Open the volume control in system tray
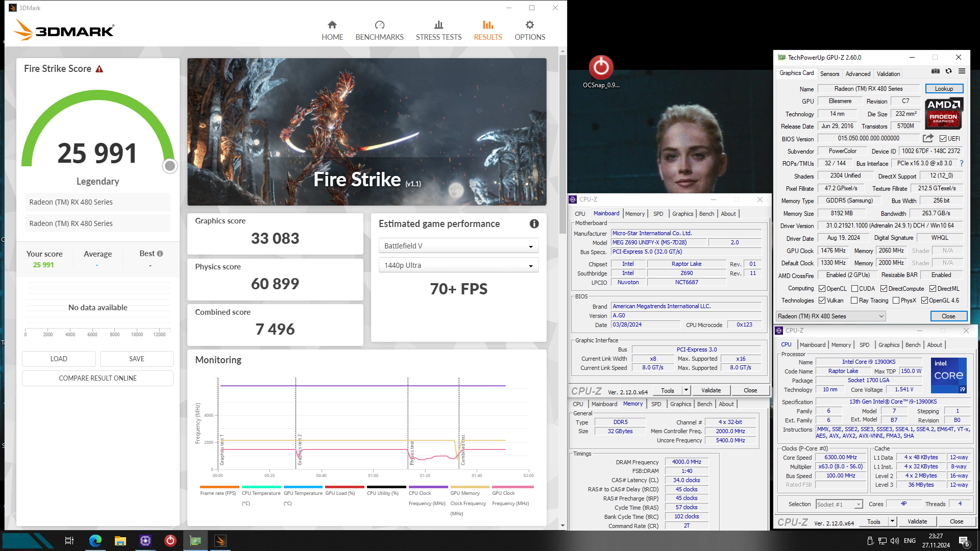The width and height of the screenshot is (980, 551). (894, 541)
